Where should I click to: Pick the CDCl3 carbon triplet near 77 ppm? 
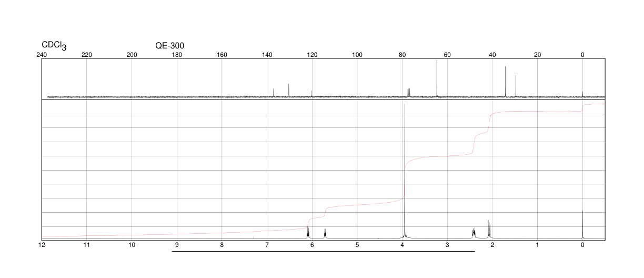click(x=409, y=93)
